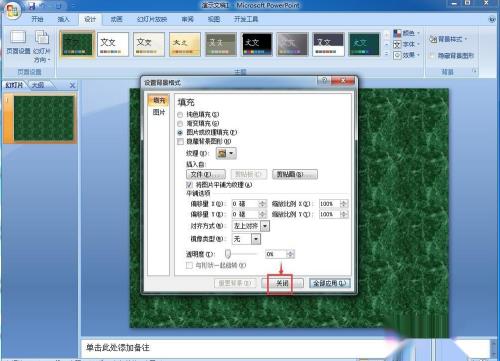Open the Slide Orientation icon
This screenshot has width=500, height=361.
[42, 37]
